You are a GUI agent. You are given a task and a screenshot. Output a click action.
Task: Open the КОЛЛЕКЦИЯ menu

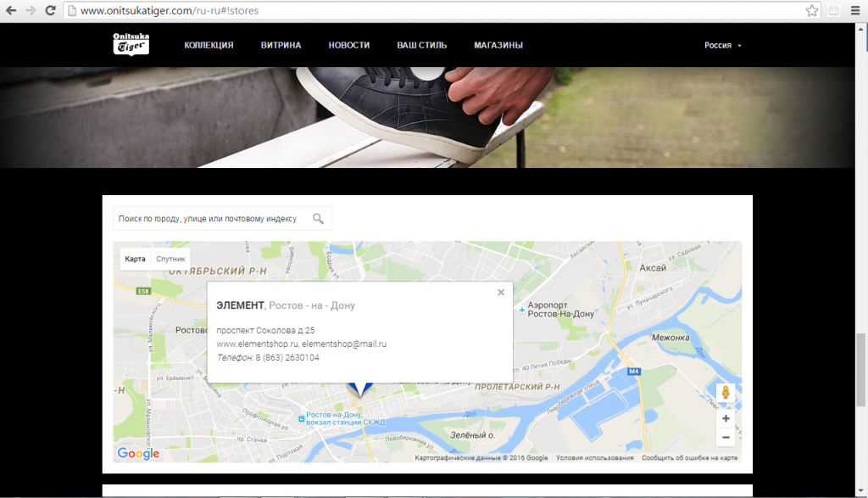209,45
